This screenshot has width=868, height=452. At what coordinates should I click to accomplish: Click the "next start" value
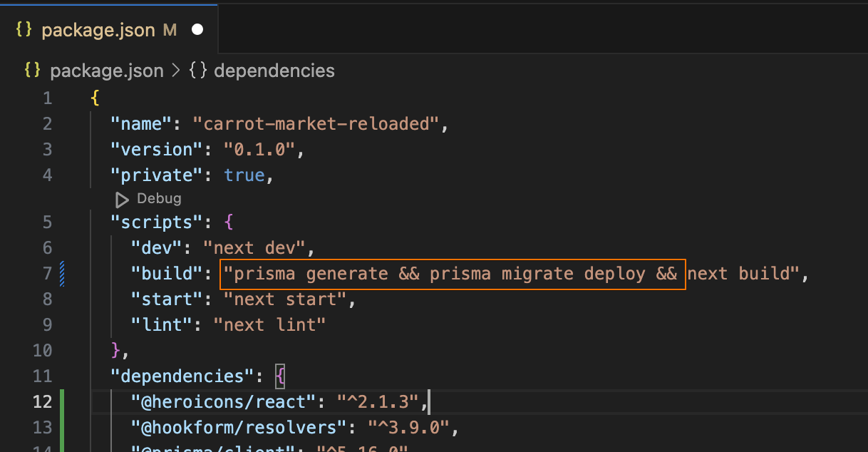click(x=286, y=299)
